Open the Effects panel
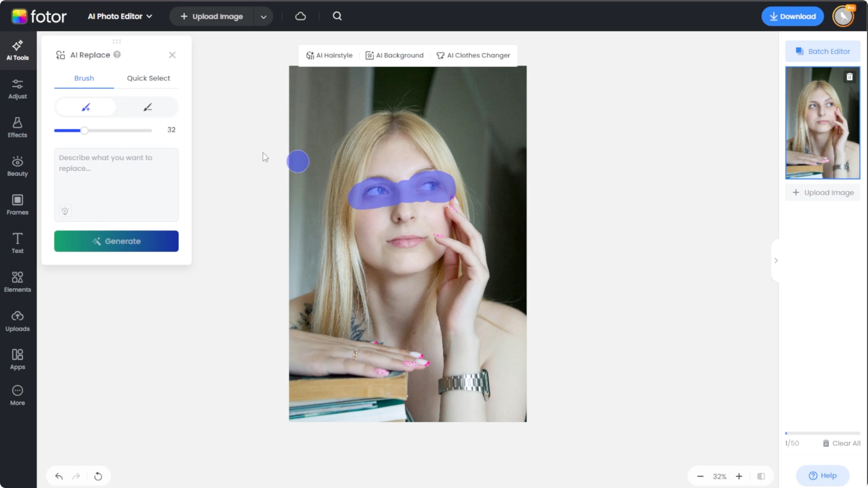The image size is (868, 488). point(17,128)
